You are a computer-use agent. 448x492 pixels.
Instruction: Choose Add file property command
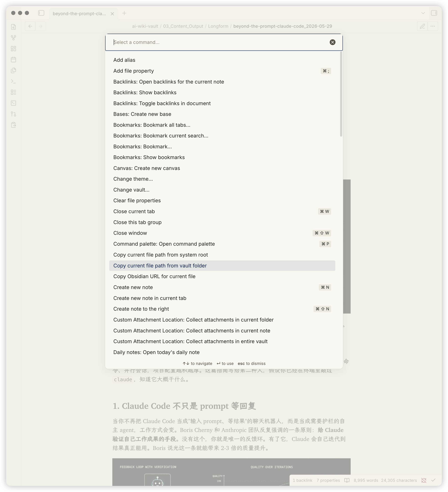222,71
